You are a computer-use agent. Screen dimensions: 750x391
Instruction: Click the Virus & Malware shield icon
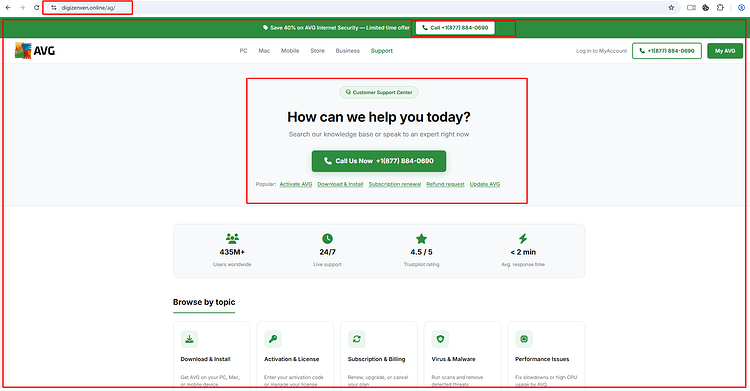[440, 339]
